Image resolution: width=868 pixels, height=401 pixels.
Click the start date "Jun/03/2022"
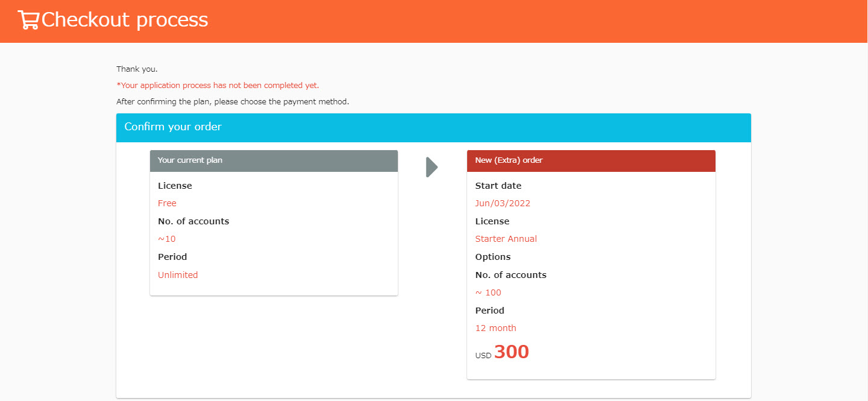(503, 204)
